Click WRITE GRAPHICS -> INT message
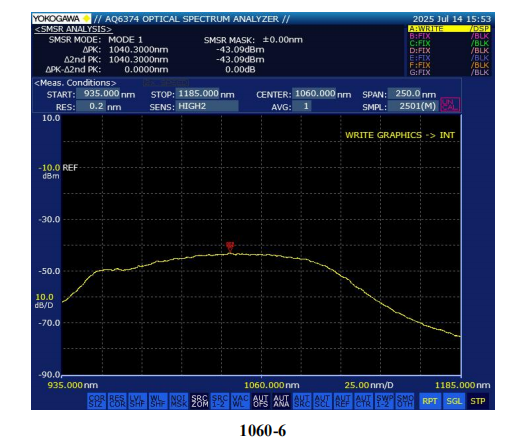513x447 pixels. 400,135
